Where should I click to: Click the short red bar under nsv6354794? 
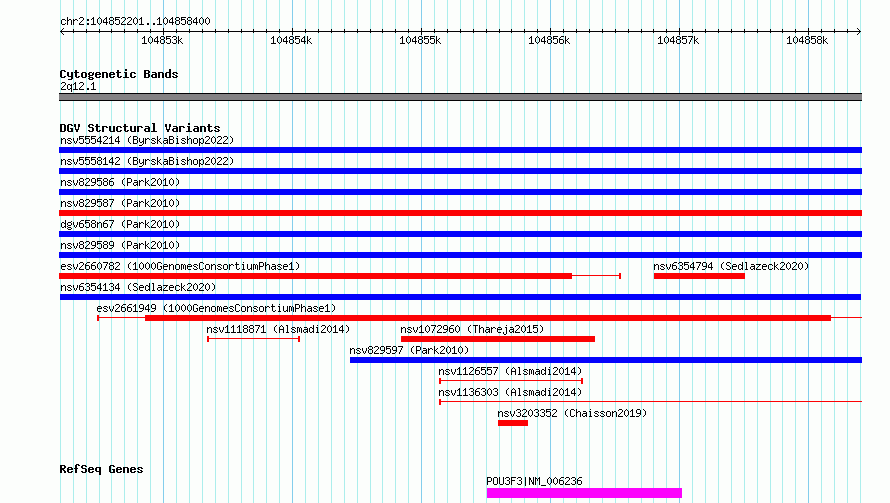pyautogui.click(x=699, y=276)
